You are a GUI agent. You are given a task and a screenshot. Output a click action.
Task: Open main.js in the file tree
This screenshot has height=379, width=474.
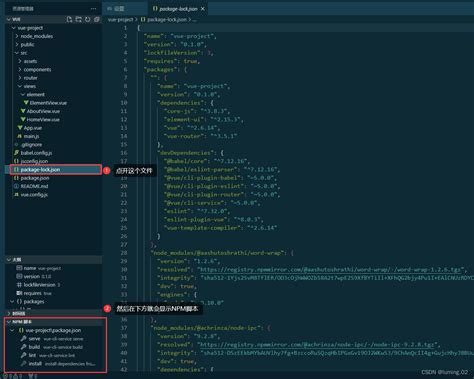point(32,136)
